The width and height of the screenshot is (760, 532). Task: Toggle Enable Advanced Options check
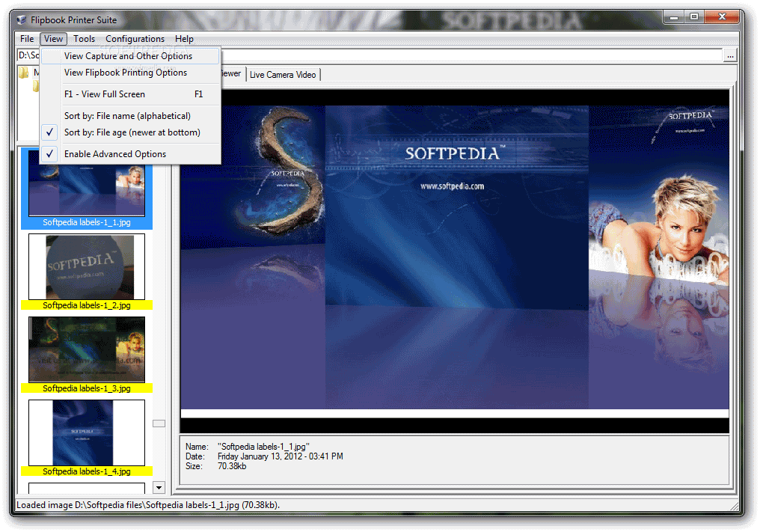[x=130, y=154]
